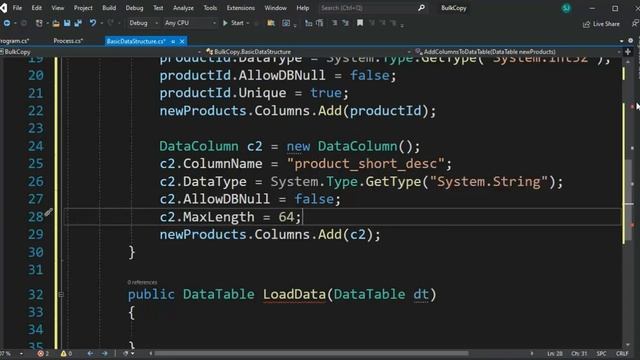This screenshot has height=360, width=640.
Task: Open the Debug menu
Action: click(x=134, y=8)
